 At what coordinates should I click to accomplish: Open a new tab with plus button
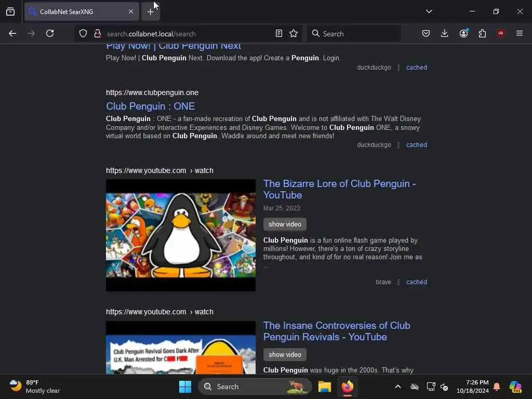pos(150,12)
